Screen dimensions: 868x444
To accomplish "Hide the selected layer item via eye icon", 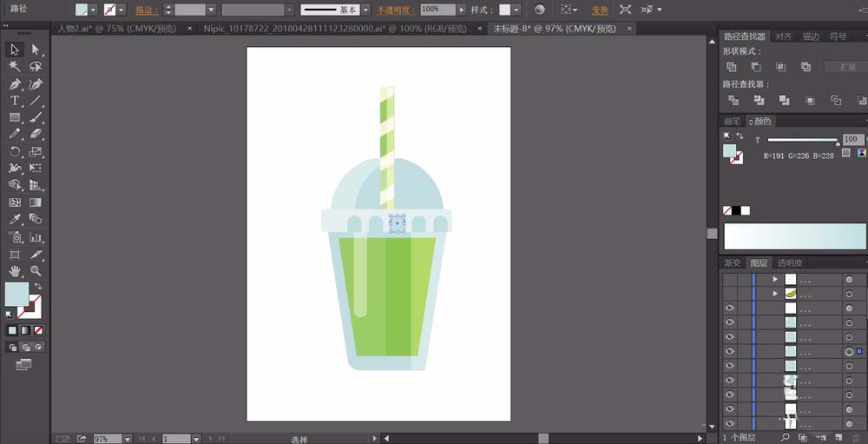I will point(729,351).
